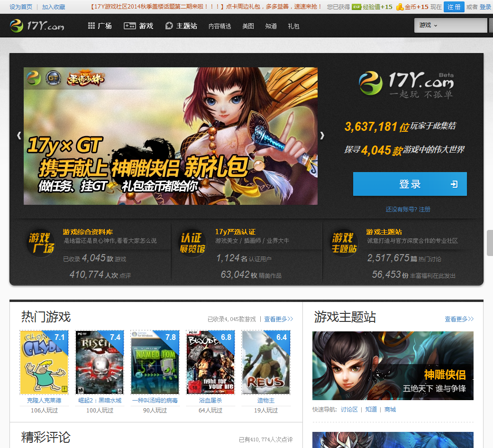
Task: Open the 美图 nav item
Action: click(x=248, y=26)
